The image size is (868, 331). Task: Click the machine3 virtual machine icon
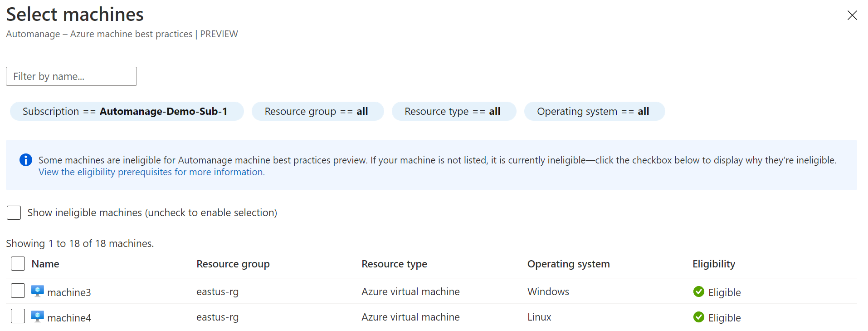coord(38,291)
